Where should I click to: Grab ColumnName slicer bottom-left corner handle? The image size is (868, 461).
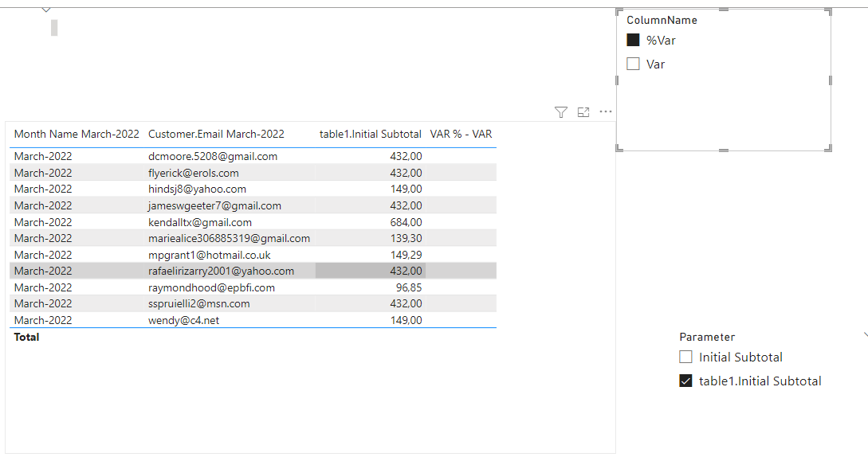619,148
